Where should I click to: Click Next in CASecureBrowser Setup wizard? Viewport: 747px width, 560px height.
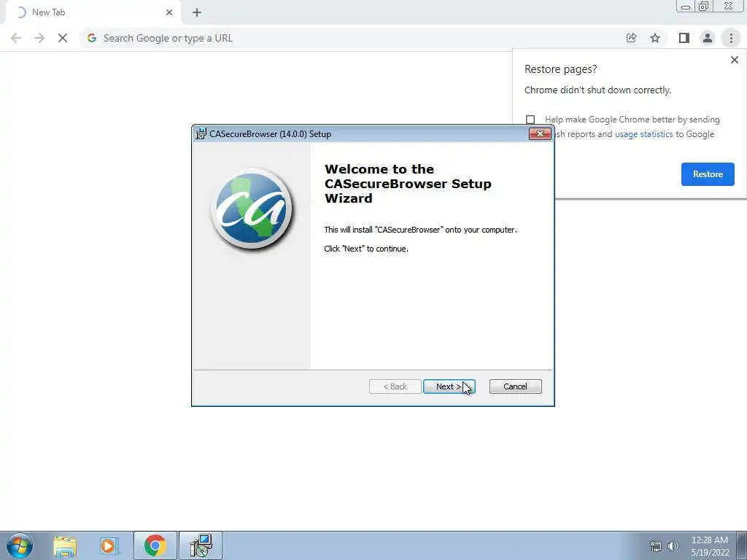click(449, 386)
